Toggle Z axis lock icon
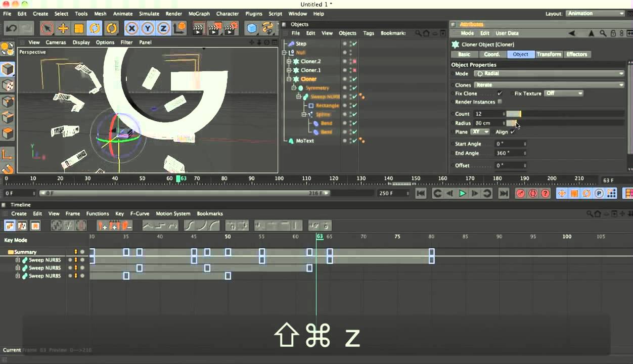 pyautogui.click(x=163, y=28)
